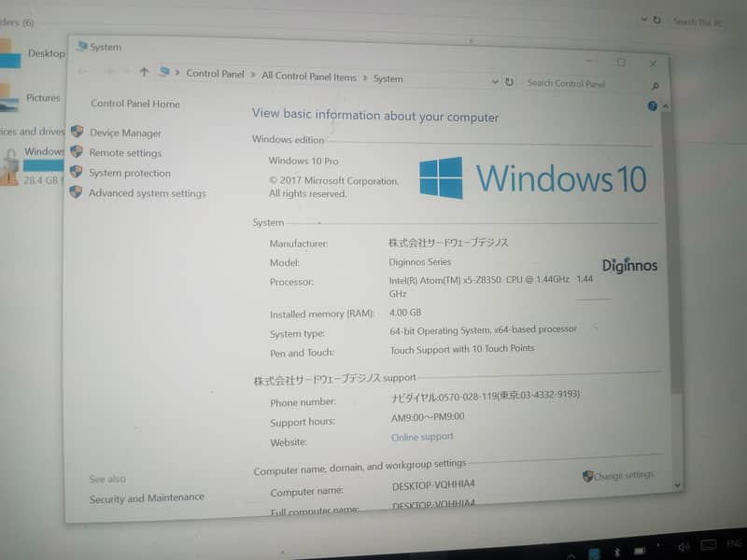Navigate up one level with the up arrow
The width and height of the screenshot is (747, 560).
[x=144, y=72]
